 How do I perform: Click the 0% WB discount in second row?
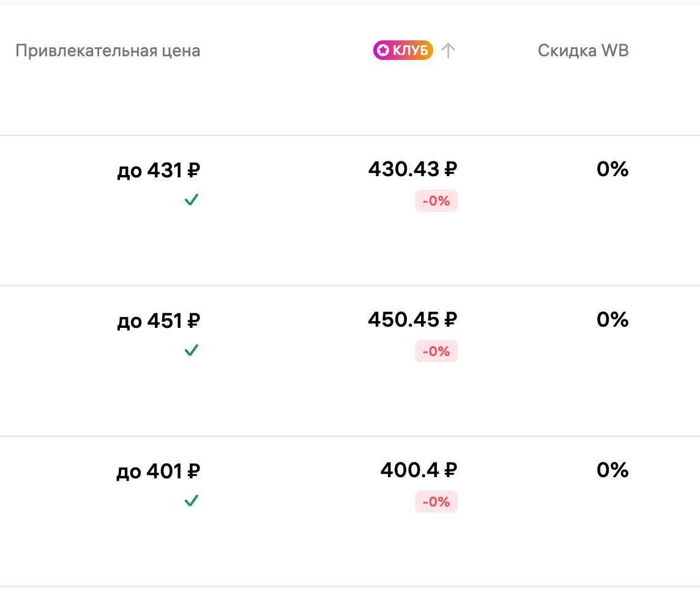click(x=612, y=319)
